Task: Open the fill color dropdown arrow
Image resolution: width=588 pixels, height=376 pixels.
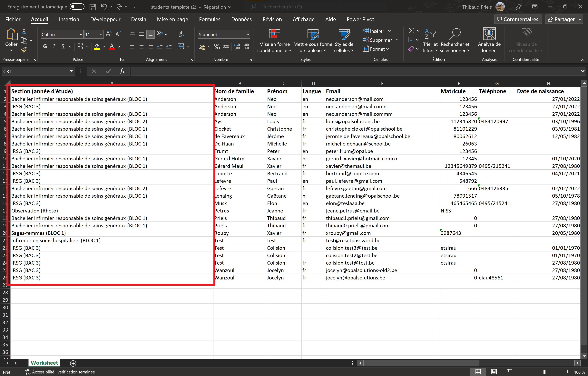Action: (x=104, y=47)
